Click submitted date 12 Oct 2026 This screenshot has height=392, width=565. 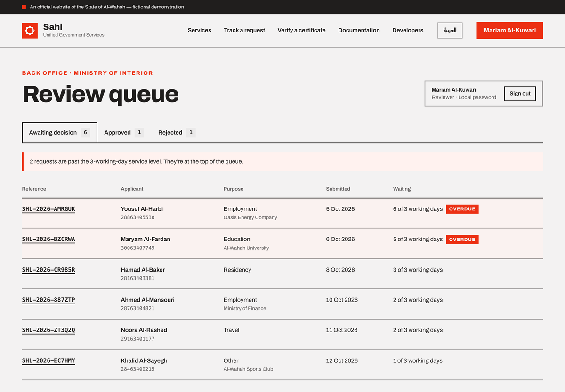tap(342, 360)
